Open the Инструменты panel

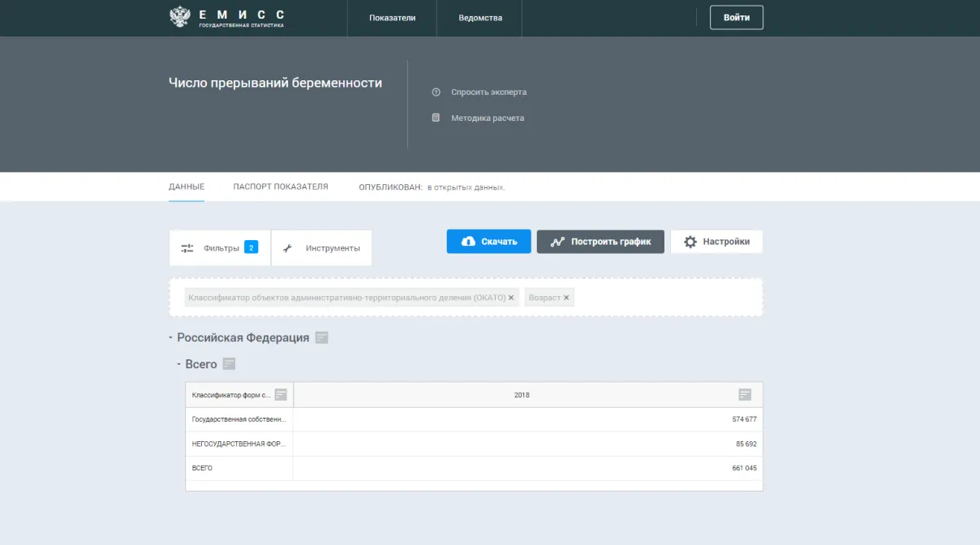click(322, 248)
